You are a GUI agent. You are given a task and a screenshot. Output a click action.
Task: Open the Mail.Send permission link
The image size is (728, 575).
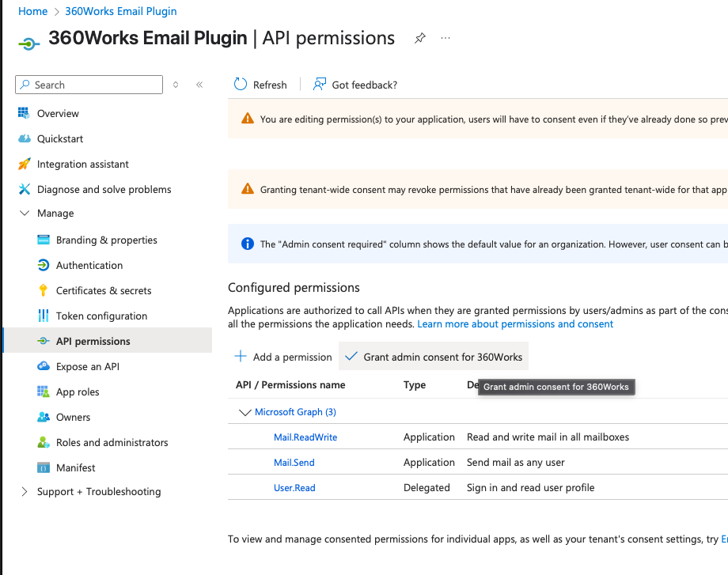(x=294, y=462)
